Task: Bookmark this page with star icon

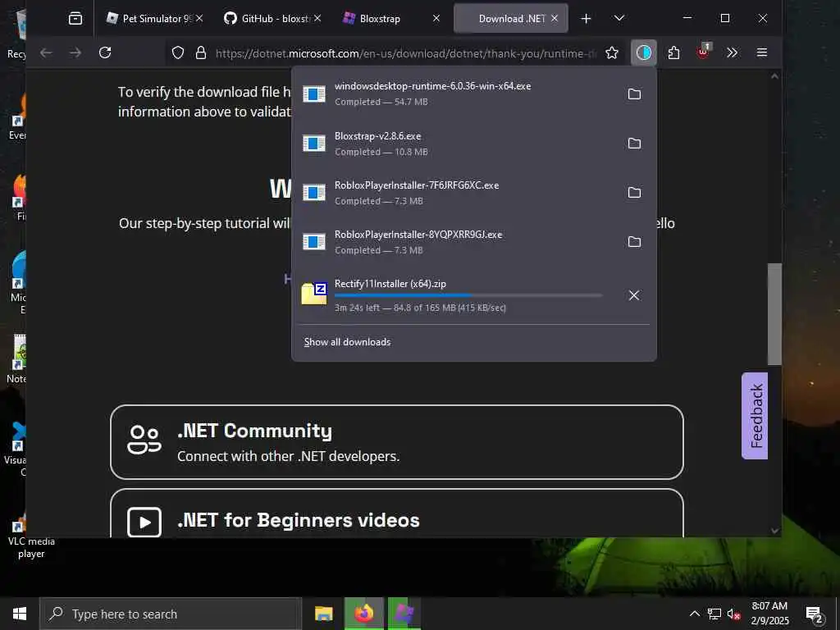Action: click(612, 52)
